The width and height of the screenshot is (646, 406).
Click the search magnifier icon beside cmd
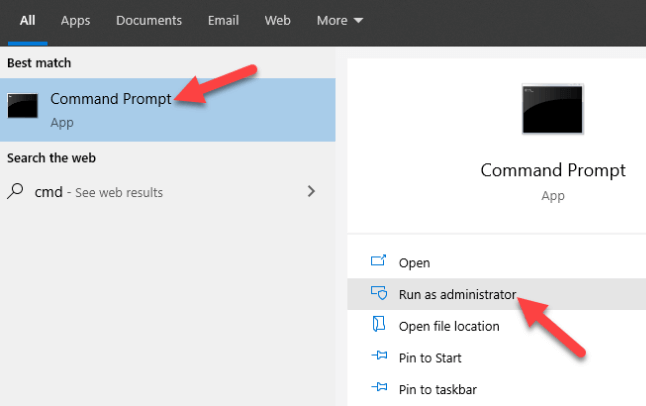pos(16,191)
